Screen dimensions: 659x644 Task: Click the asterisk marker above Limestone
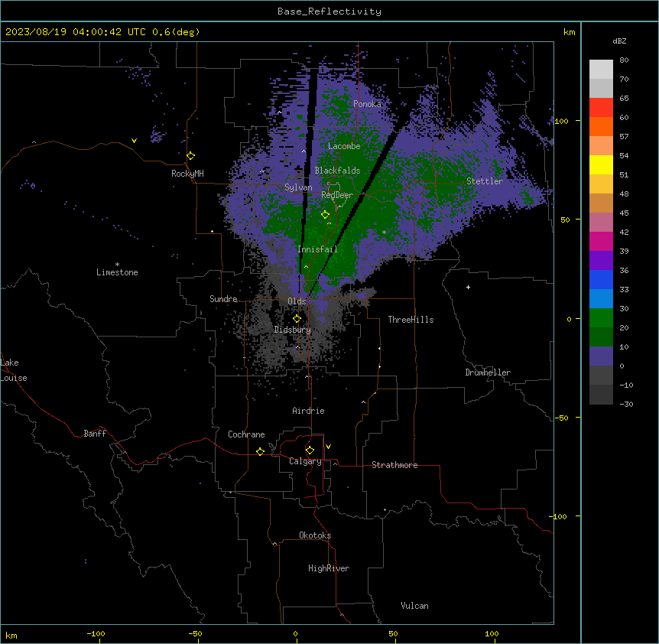pyautogui.click(x=117, y=265)
